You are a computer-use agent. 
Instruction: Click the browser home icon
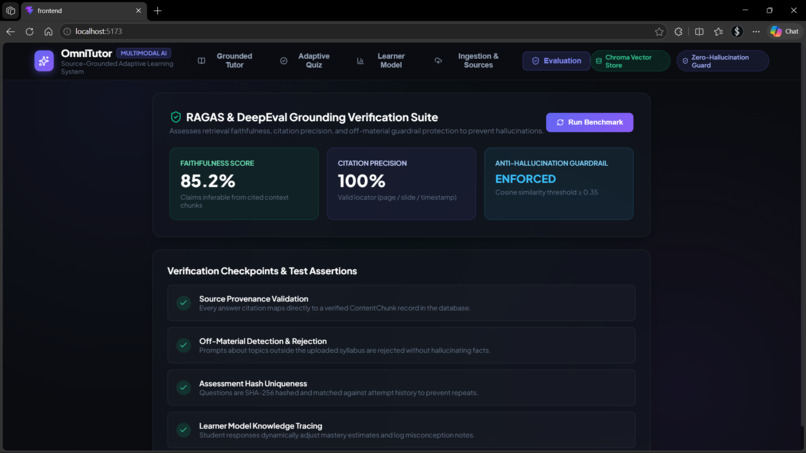coord(48,31)
